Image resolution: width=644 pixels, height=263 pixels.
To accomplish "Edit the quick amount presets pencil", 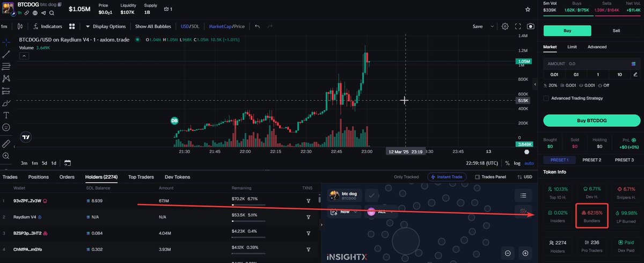I will [x=635, y=74].
